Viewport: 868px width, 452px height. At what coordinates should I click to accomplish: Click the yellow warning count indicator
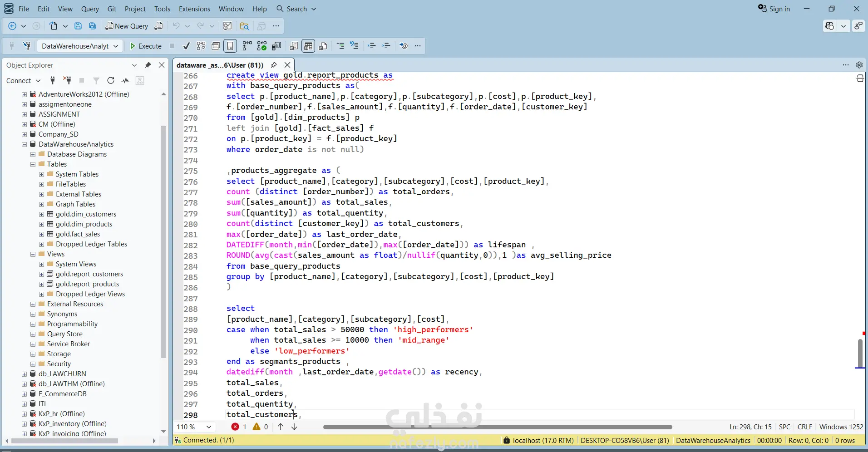pos(261,427)
